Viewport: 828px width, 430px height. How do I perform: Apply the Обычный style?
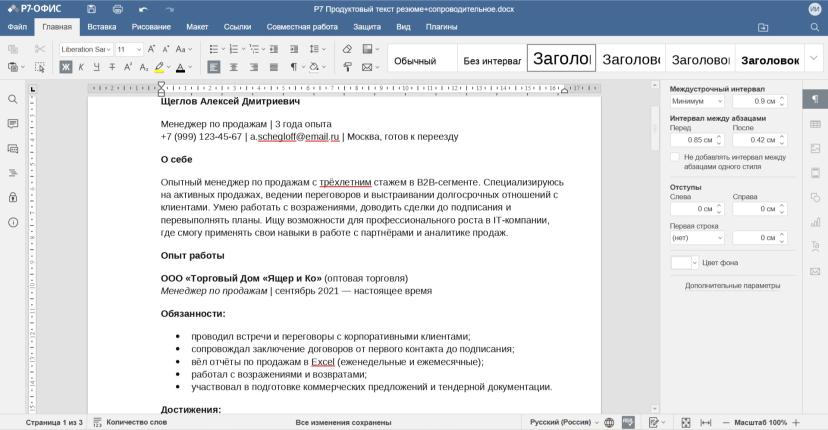(x=422, y=58)
